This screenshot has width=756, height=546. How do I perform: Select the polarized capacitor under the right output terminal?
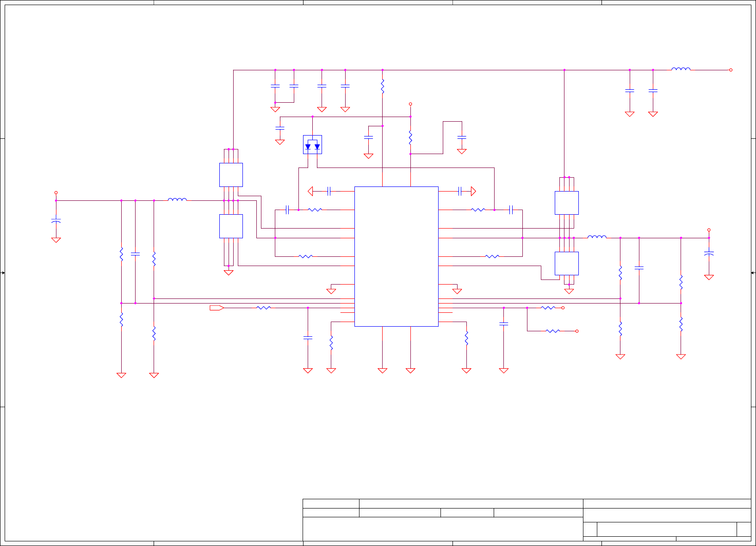pos(709,253)
